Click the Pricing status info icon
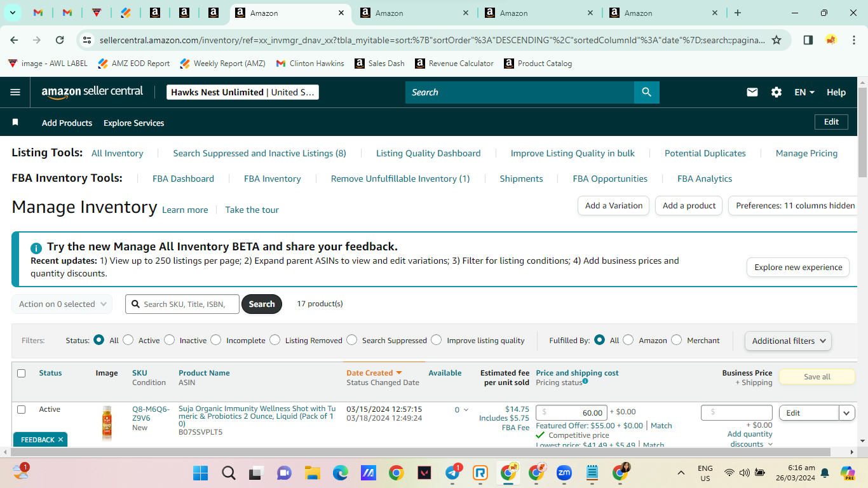 tap(585, 381)
